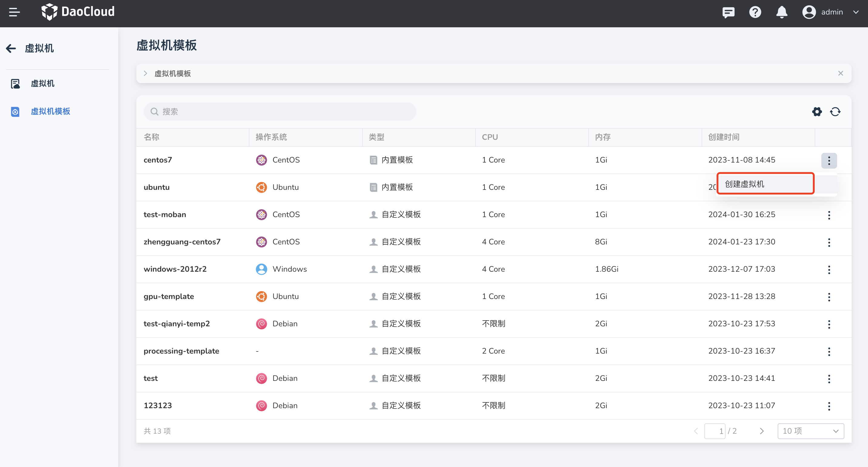868x467 pixels.
Task: Open actions menu for test-qianyi-temp2 row
Action: [829, 324]
